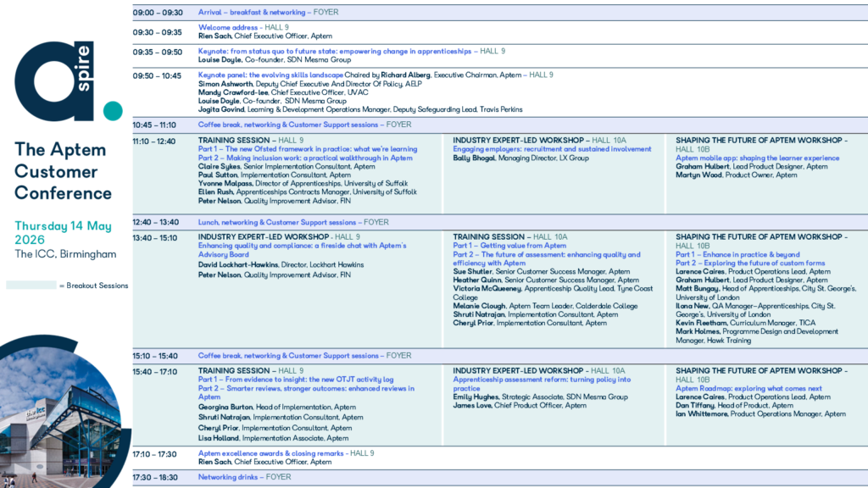This screenshot has height=488, width=868.
Task: Click 'INDUSTRY EXPERT-LED WORKSHOP - HALL 9' heading
Action: [279, 236]
